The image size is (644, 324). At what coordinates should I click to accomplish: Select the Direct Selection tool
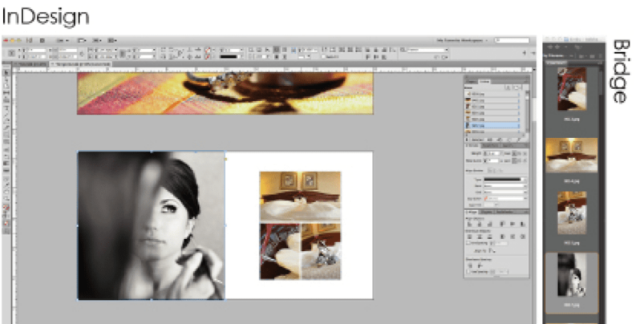click(6, 79)
